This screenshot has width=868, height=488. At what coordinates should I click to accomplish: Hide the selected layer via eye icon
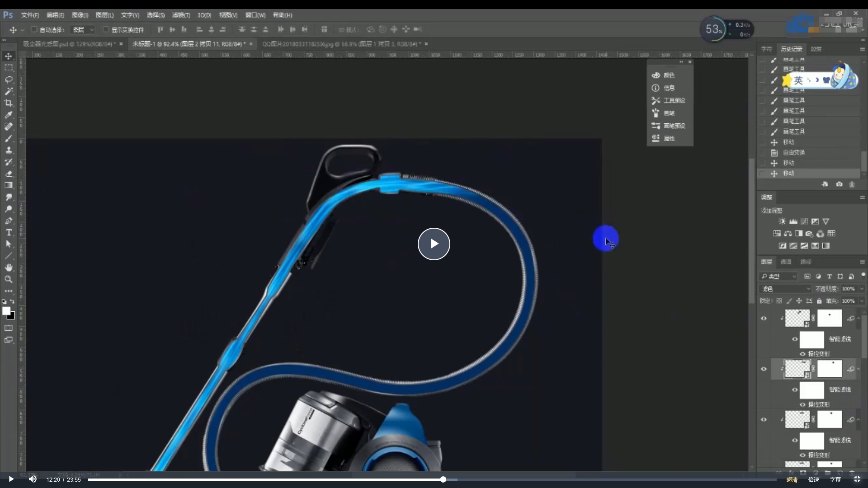[x=764, y=369]
